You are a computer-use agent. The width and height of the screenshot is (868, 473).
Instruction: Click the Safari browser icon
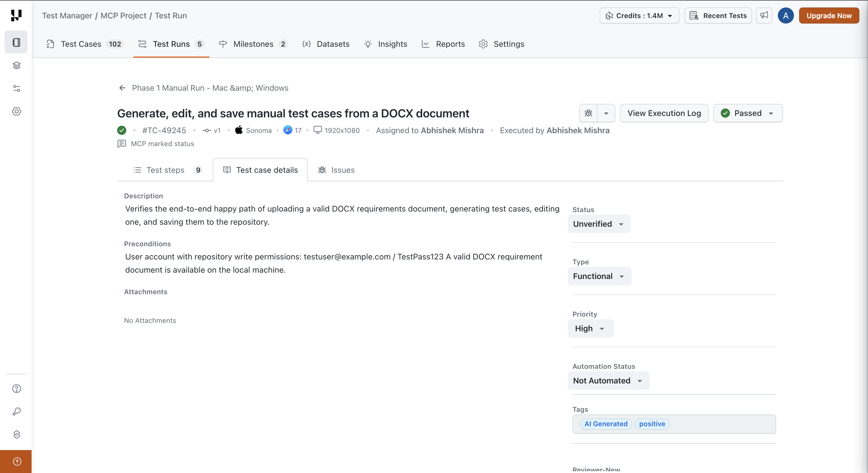point(287,130)
